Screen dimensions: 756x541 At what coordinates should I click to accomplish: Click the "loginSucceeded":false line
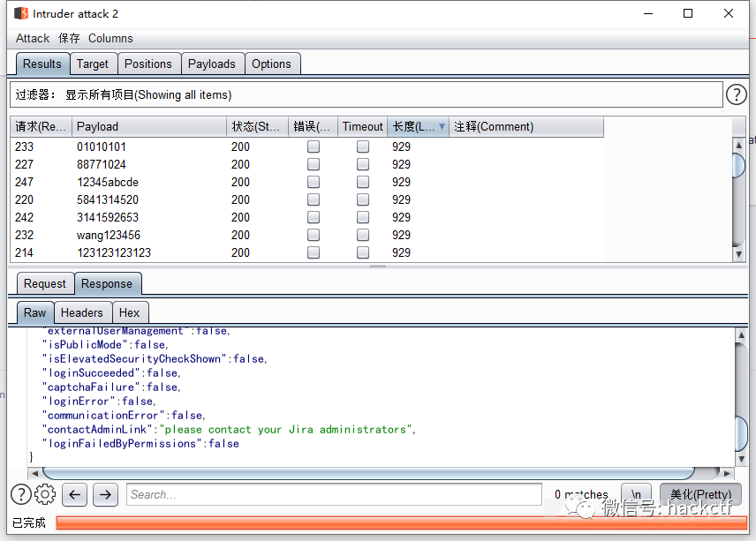click(111, 372)
